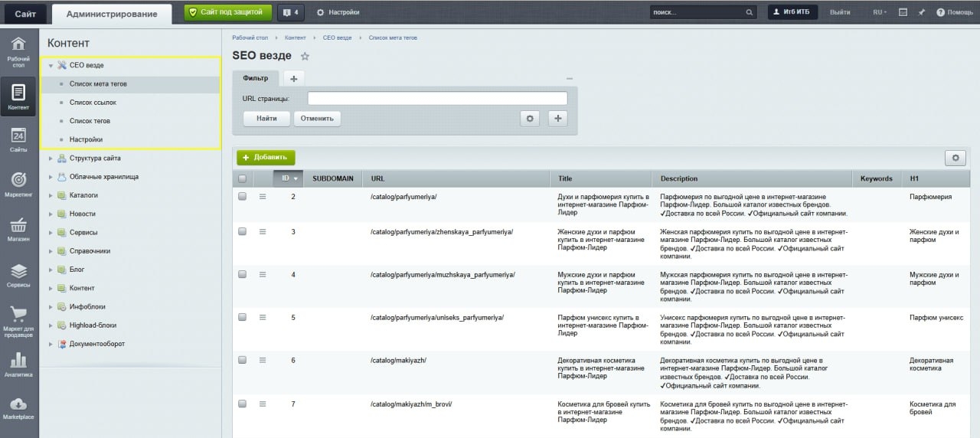Screen dimensions: 980x438
Task: Collapse the СЕО везде tree node
Action: [51, 65]
